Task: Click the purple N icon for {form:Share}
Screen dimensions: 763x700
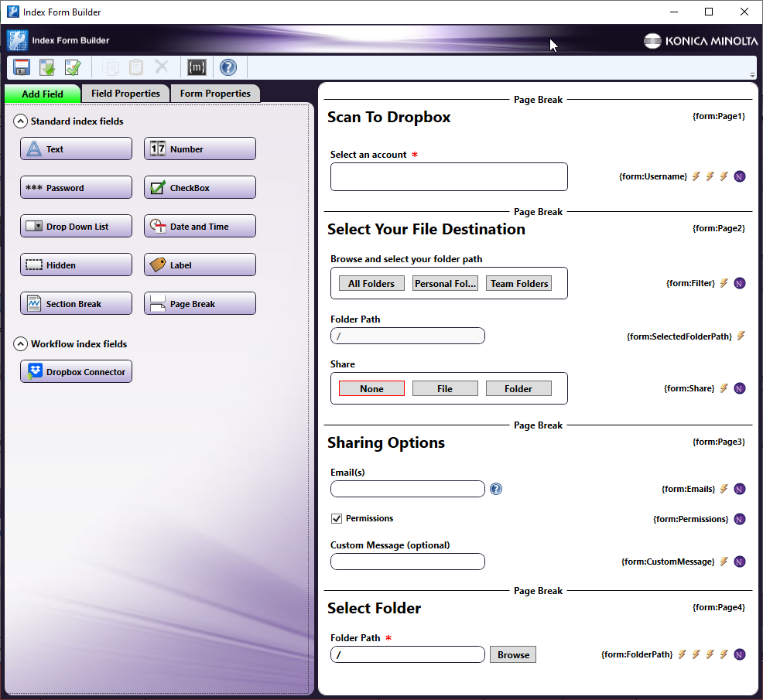Action: (x=740, y=388)
